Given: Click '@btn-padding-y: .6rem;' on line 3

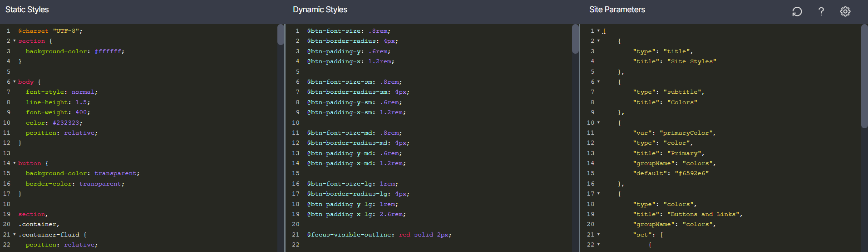Looking at the screenshot, I should [x=349, y=51].
